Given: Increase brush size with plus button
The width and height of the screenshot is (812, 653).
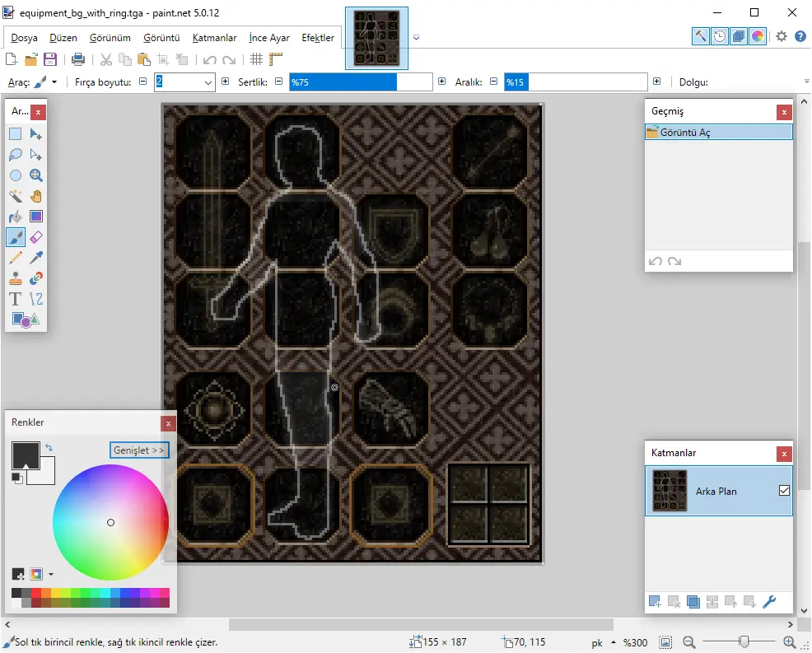Looking at the screenshot, I should tap(226, 82).
